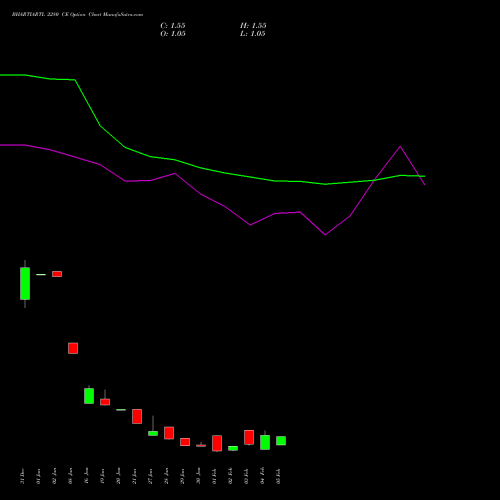Screen dimensions: 500x500
Task: Click the chart title BHARTIARTL CE Options Chart
Action: click(77, 15)
